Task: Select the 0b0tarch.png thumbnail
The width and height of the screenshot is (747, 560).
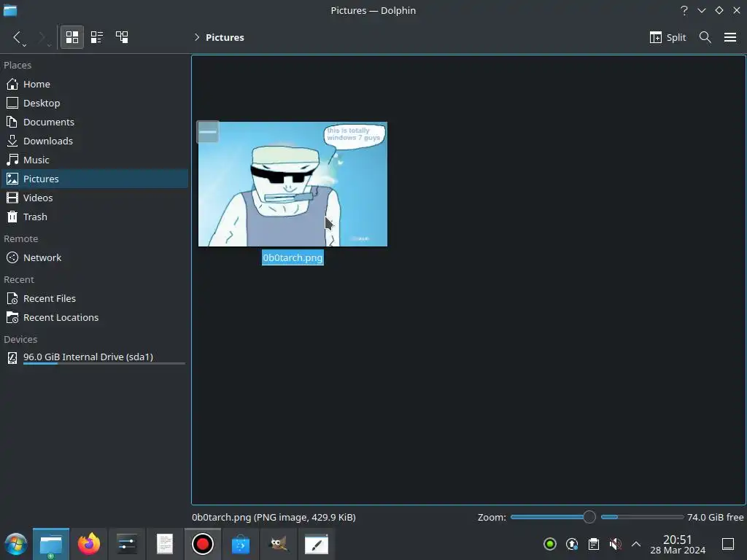Action: 293,184
